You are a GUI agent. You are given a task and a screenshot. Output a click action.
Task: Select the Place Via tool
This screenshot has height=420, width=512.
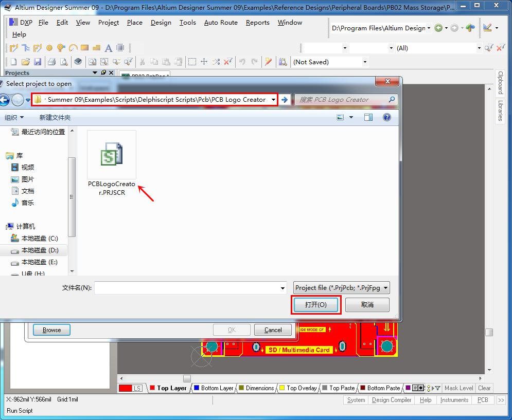(61, 48)
